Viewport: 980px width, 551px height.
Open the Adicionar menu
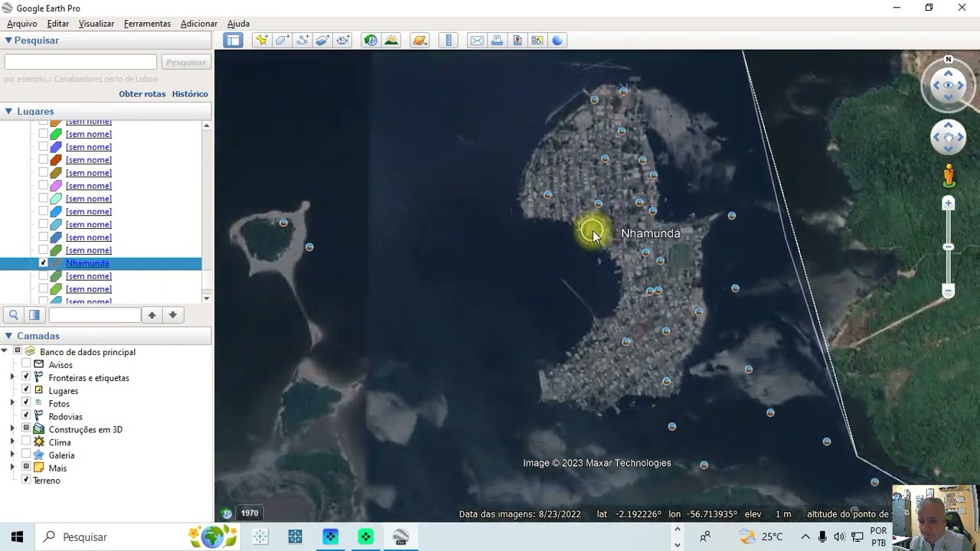click(x=199, y=24)
